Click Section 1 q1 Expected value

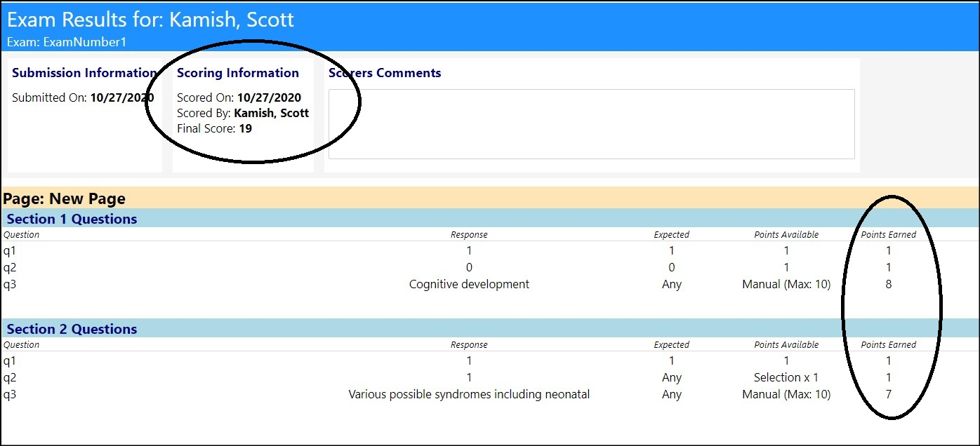tap(672, 250)
